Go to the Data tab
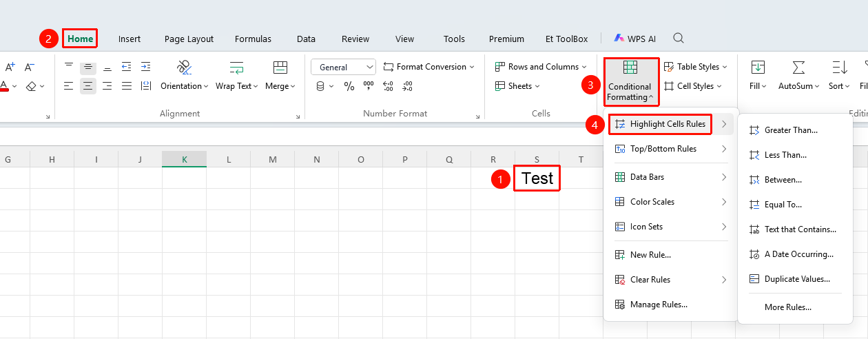The height and width of the screenshot is (339, 868). (x=306, y=39)
